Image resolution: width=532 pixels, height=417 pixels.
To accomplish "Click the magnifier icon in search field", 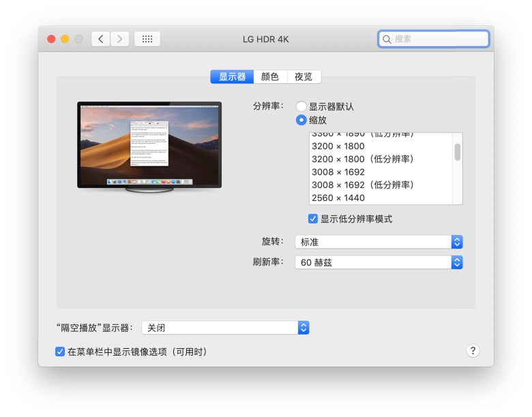I will coord(387,40).
